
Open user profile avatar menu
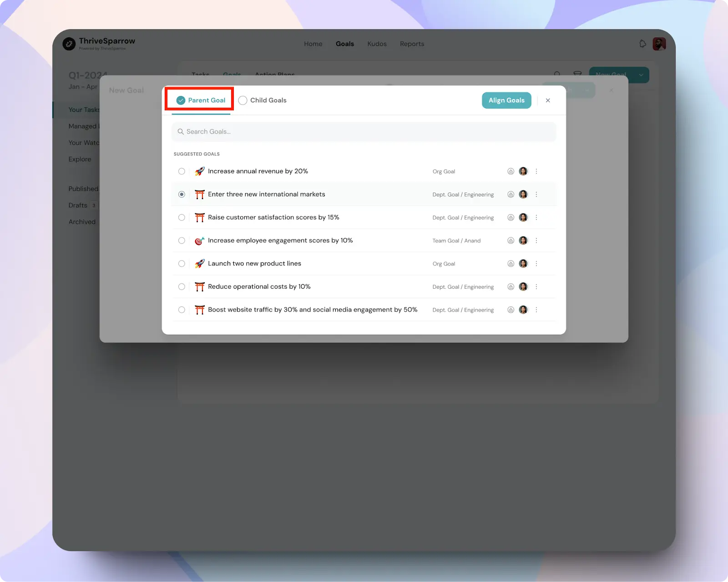point(659,44)
